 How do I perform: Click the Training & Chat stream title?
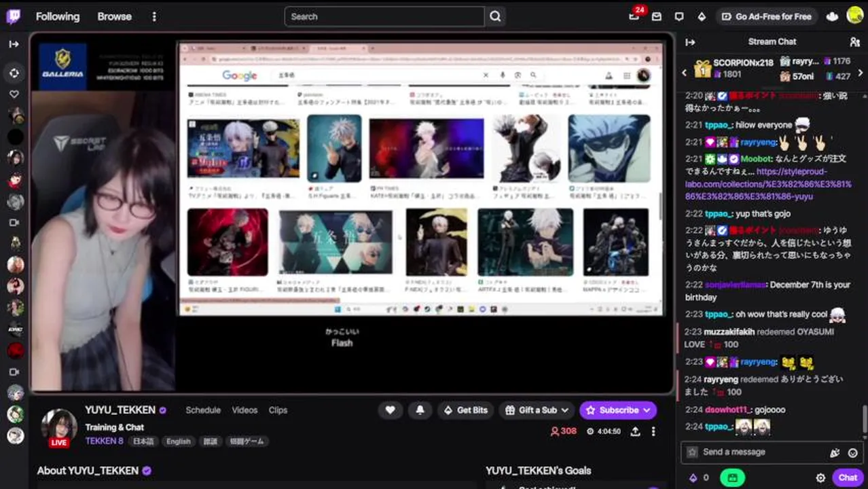tap(115, 427)
